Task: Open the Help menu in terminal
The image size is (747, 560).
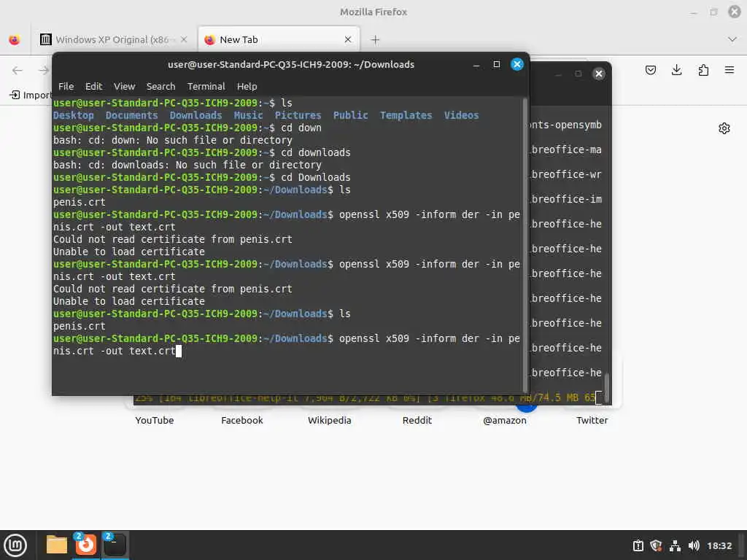Action: pyautogui.click(x=247, y=86)
